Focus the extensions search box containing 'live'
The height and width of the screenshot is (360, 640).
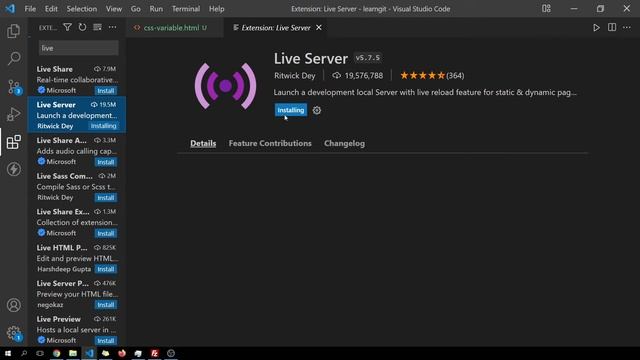pos(79,48)
